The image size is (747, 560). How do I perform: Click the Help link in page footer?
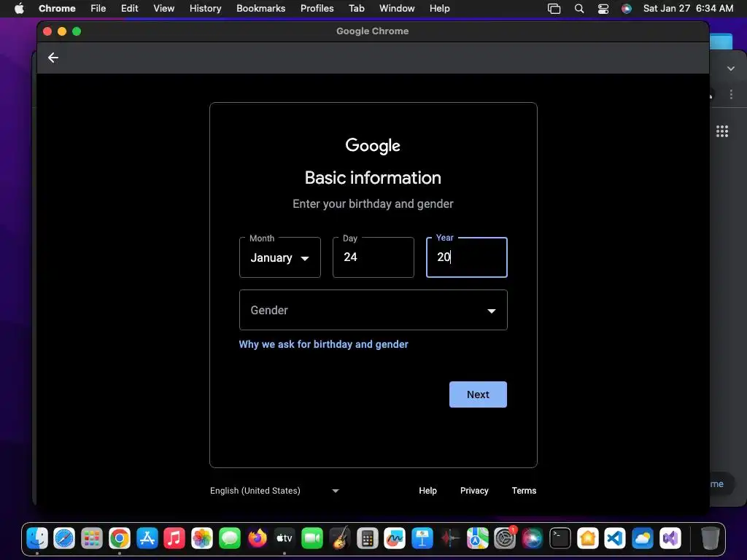coord(427,491)
